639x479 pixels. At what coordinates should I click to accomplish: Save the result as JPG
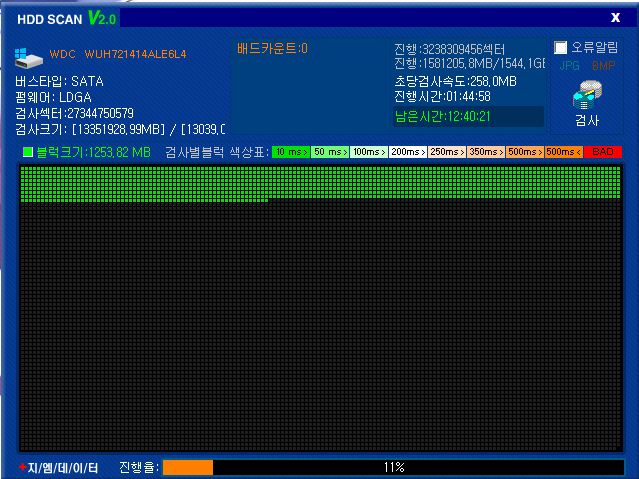pyautogui.click(x=570, y=66)
